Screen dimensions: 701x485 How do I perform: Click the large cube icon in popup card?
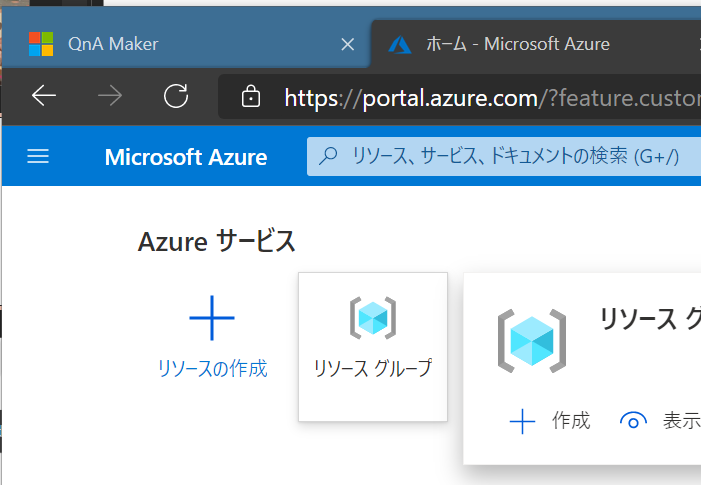pos(532,341)
